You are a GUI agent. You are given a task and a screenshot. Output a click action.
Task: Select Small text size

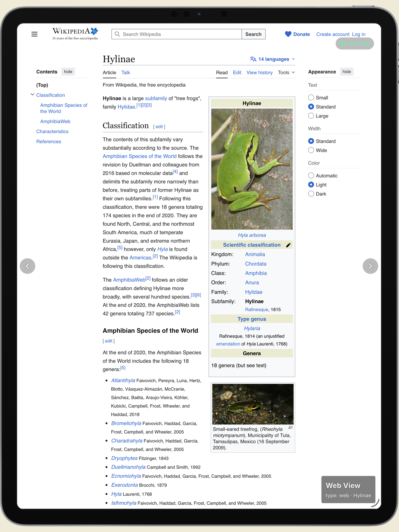point(311,97)
